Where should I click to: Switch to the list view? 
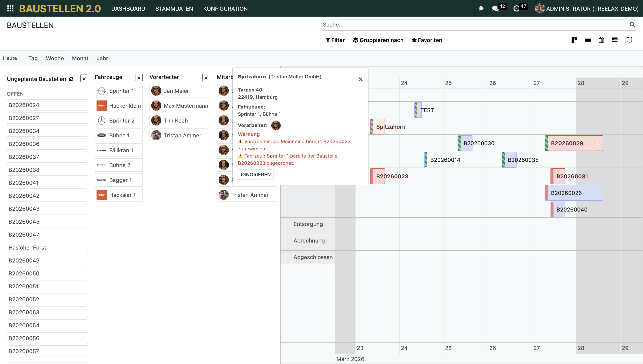[x=588, y=40]
